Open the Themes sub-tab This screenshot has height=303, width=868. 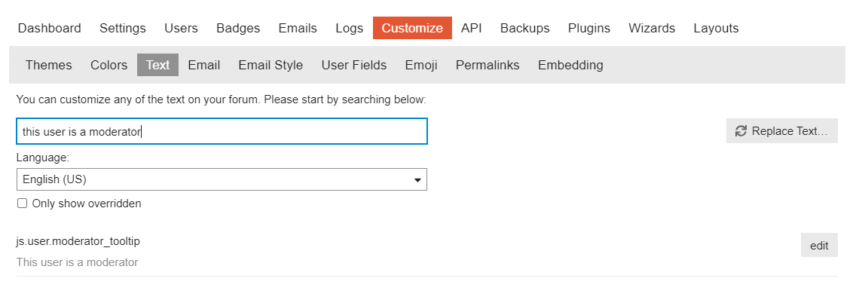[x=49, y=65]
